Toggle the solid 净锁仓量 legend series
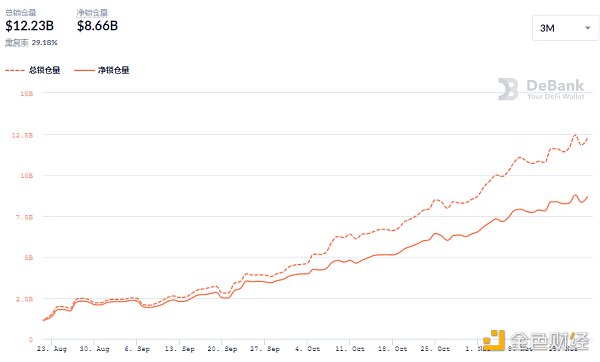Image resolution: width=600 pixels, height=362 pixels. tap(102, 70)
